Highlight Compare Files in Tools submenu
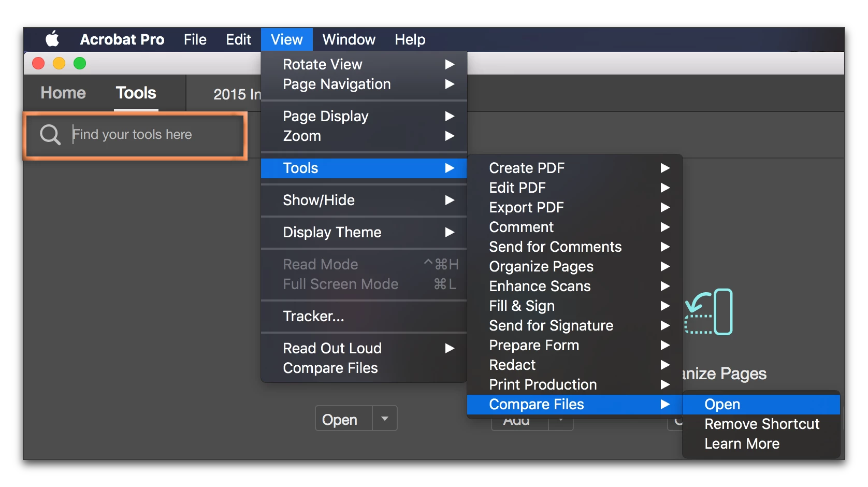This screenshot has width=868, height=487. [575, 404]
